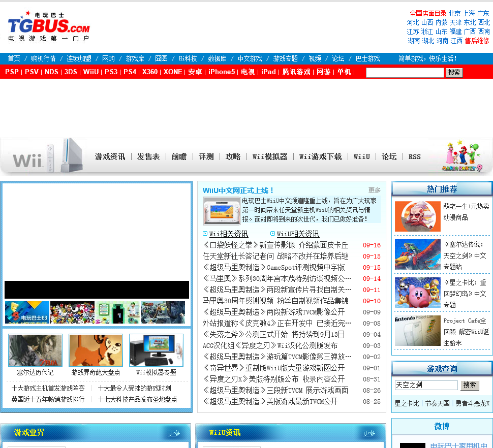
Task: Open the 英国近十五年畅销游戏排行 link
Action: pyautogui.click(x=48, y=399)
